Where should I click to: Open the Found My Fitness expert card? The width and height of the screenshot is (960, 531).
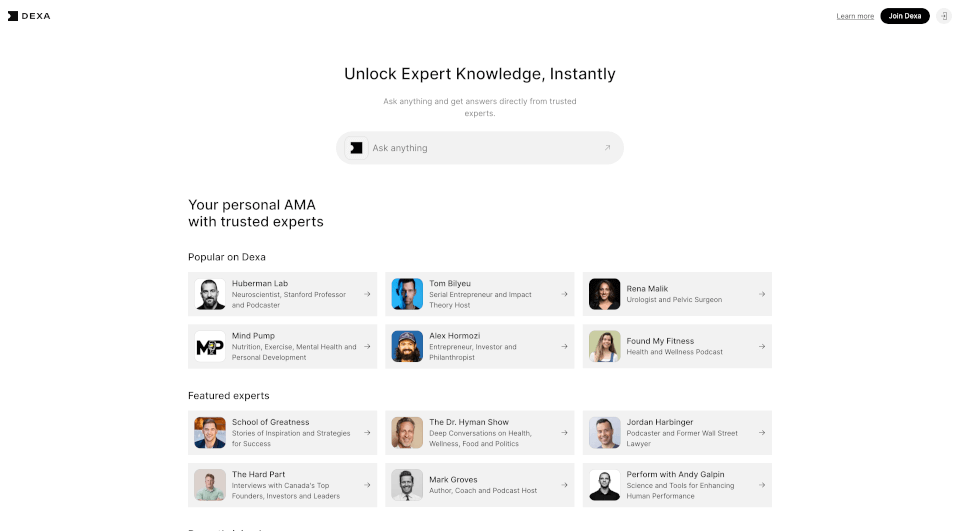(x=677, y=347)
